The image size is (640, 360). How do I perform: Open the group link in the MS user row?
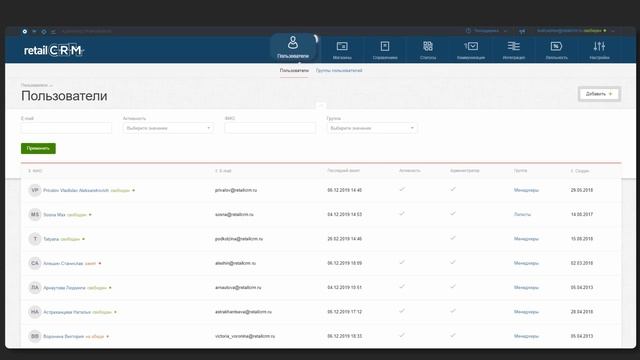point(522,214)
